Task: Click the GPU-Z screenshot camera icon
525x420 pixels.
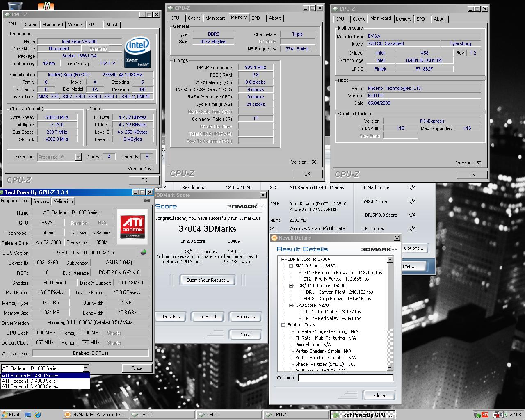Action: coord(146,201)
